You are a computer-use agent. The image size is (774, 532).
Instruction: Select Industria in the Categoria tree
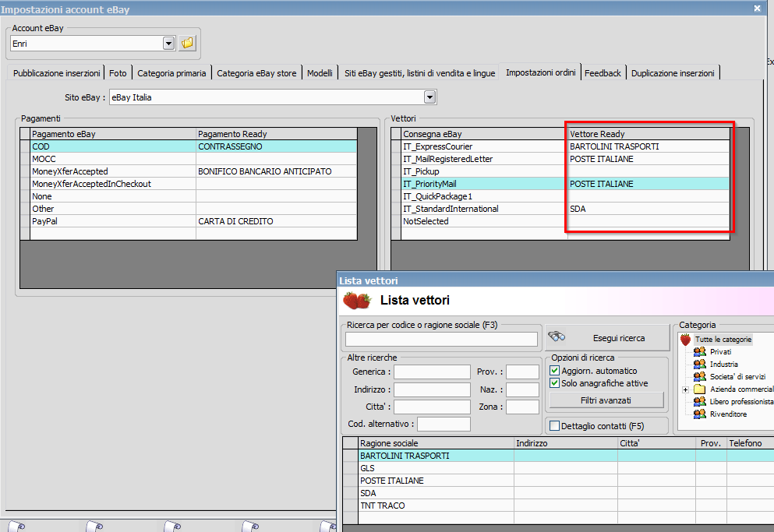(724, 365)
